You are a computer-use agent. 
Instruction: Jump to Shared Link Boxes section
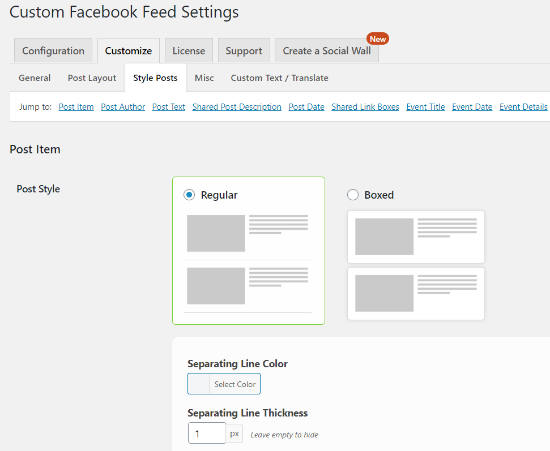coord(365,107)
